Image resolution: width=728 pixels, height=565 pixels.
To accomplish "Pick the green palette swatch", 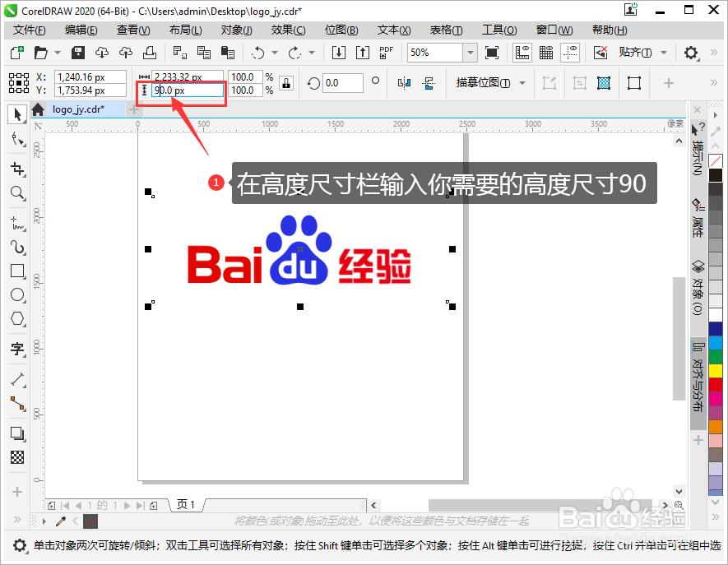I will (x=716, y=357).
